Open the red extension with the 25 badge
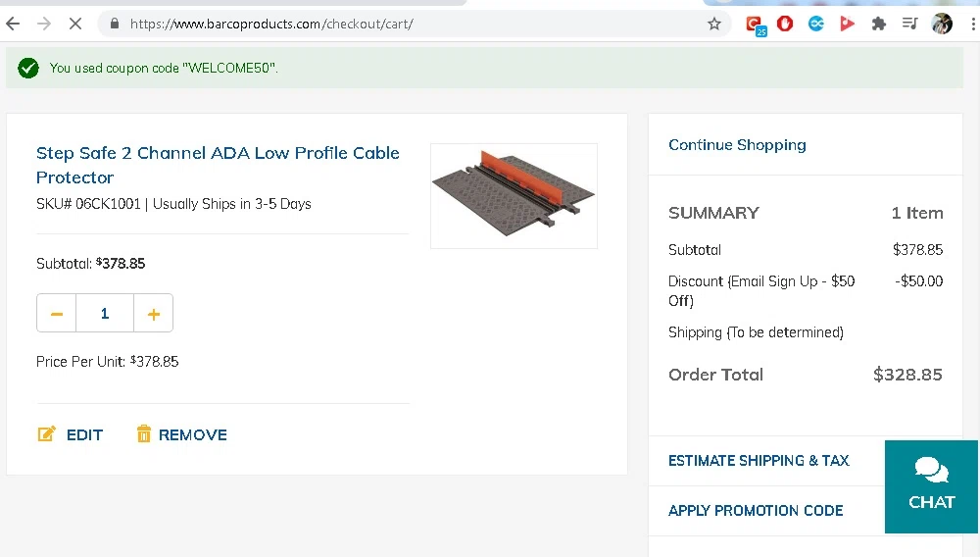Image resolution: width=980 pixels, height=557 pixels. tap(755, 25)
